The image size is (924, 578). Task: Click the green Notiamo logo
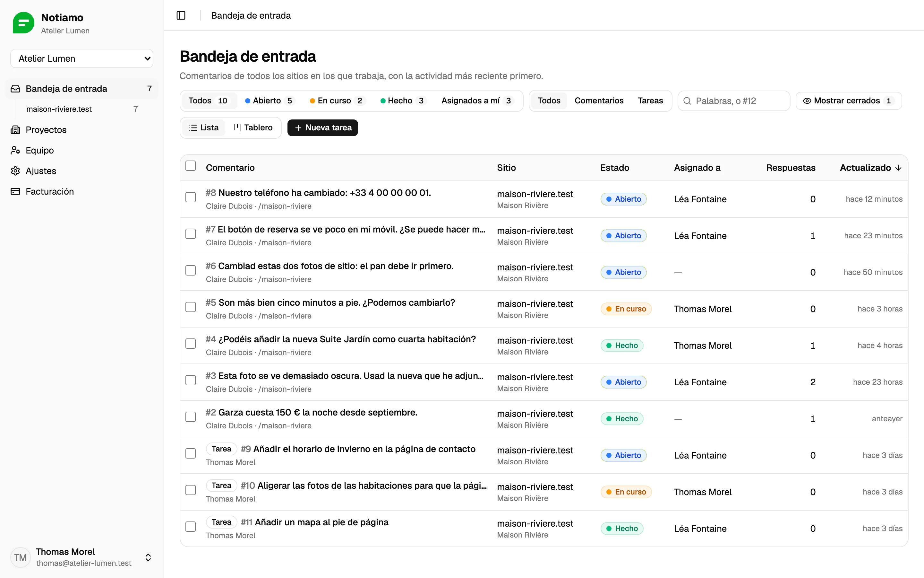tap(24, 23)
